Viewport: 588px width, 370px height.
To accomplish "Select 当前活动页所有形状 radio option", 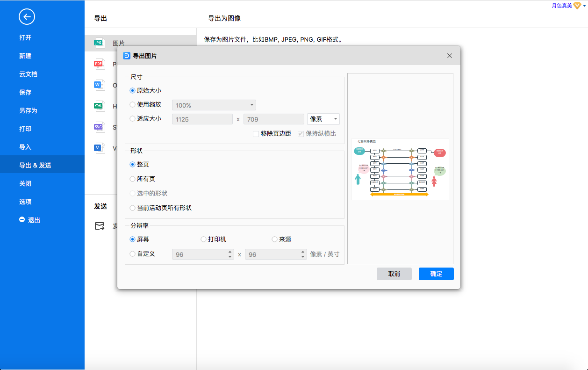I will pyautogui.click(x=161, y=208).
